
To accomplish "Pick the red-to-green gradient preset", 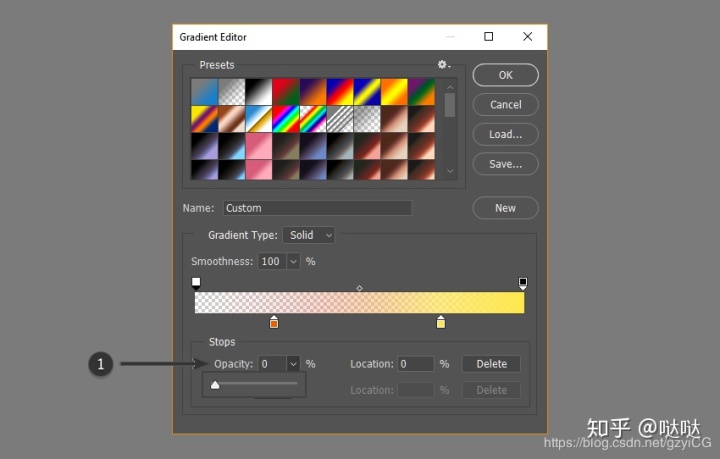I will (286, 92).
